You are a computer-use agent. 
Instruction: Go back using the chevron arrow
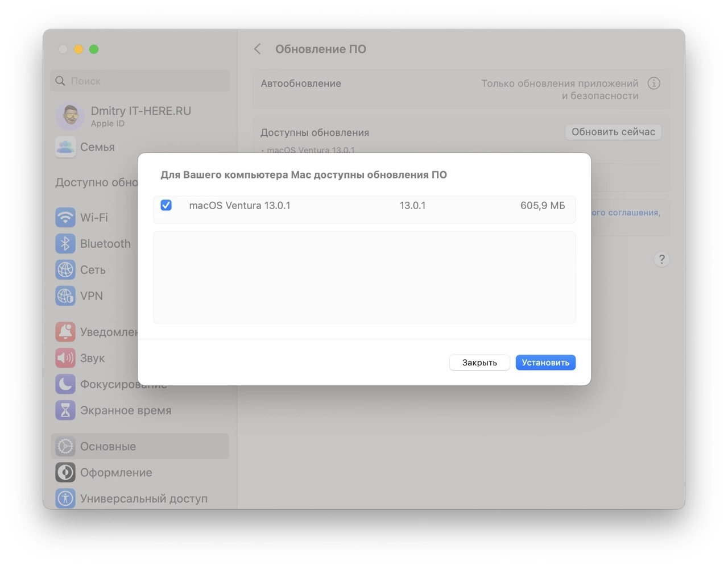[x=258, y=49]
